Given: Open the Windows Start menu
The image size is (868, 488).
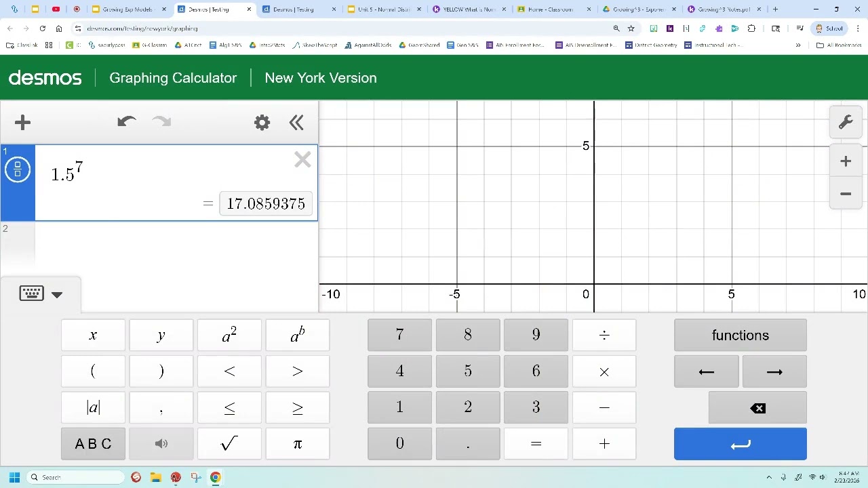Looking at the screenshot, I should coord(14,477).
